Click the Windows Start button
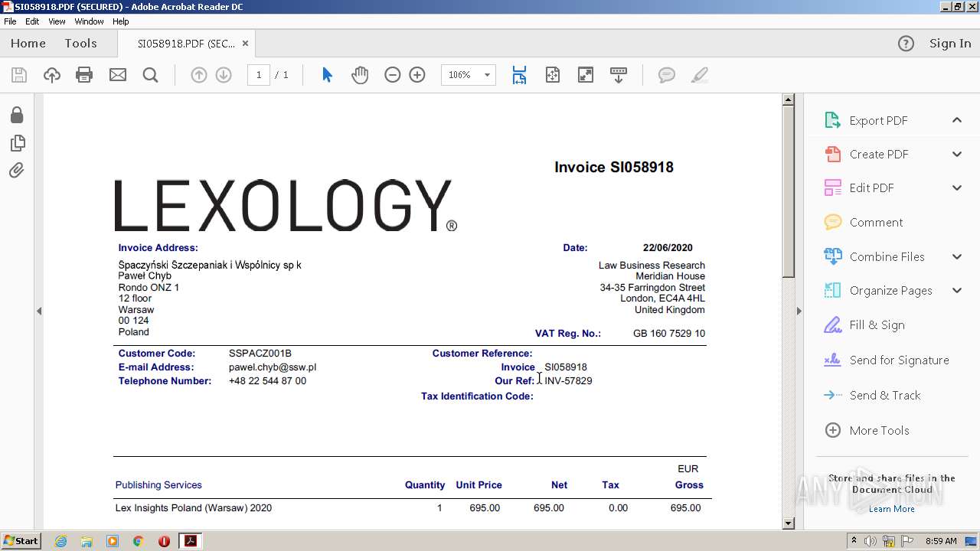This screenshot has width=980, height=551. [x=21, y=541]
